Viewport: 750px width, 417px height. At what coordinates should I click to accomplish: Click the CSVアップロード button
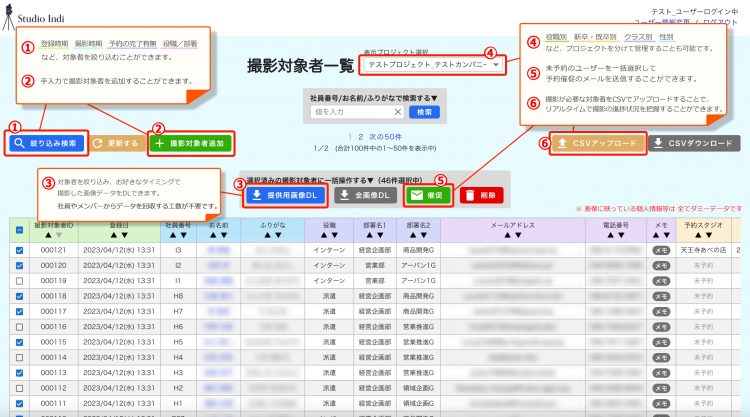pyautogui.click(x=598, y=143)
